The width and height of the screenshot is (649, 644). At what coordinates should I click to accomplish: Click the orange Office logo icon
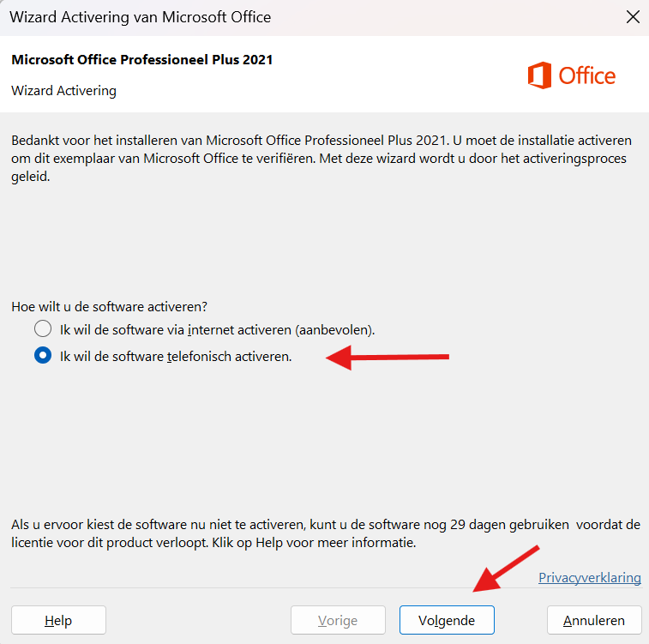click(x=539, y=76)
